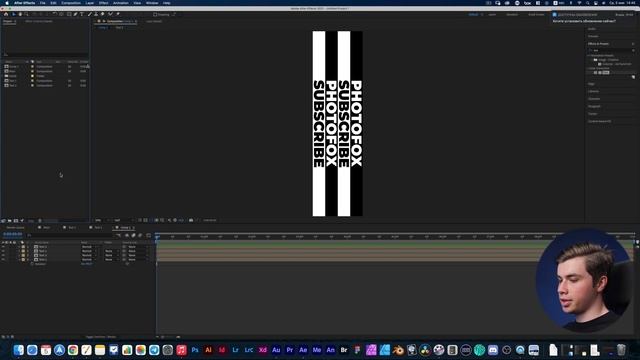The height and width of the screenshot is (360, 640).
Task: Click the timeline current time indicator
Action: coord(157,237)
